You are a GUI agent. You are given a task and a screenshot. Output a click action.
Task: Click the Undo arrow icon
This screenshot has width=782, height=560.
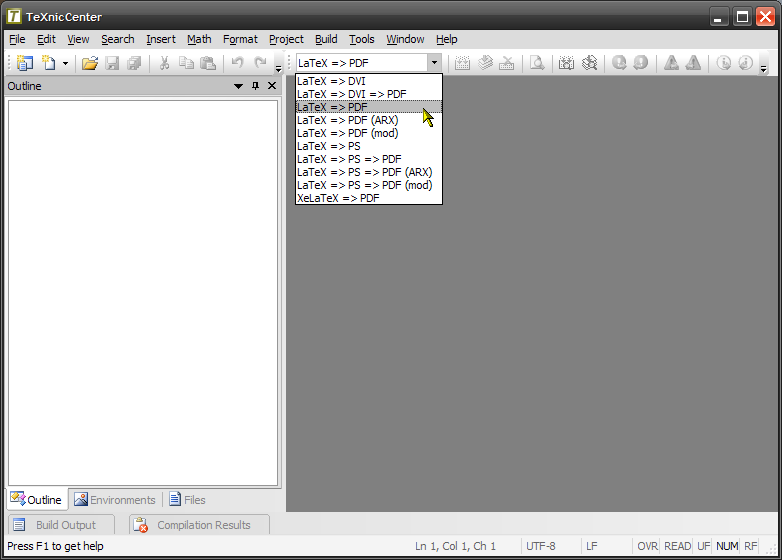[237, 63]
